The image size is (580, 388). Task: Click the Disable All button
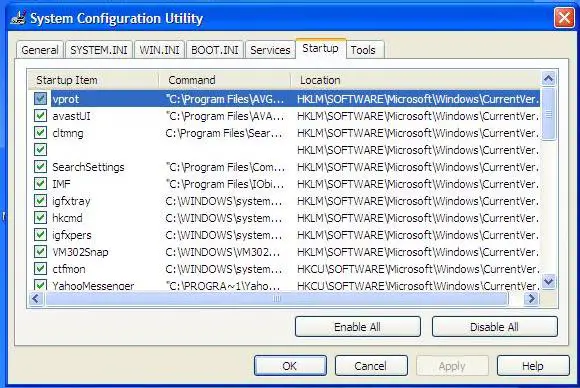pos(494,327)
